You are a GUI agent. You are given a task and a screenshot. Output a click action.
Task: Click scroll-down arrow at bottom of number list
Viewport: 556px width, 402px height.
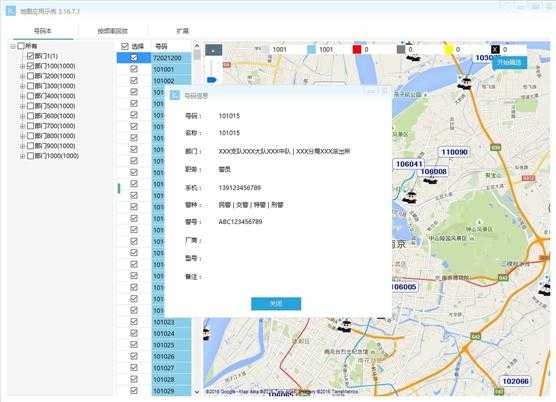pos(197,391)
